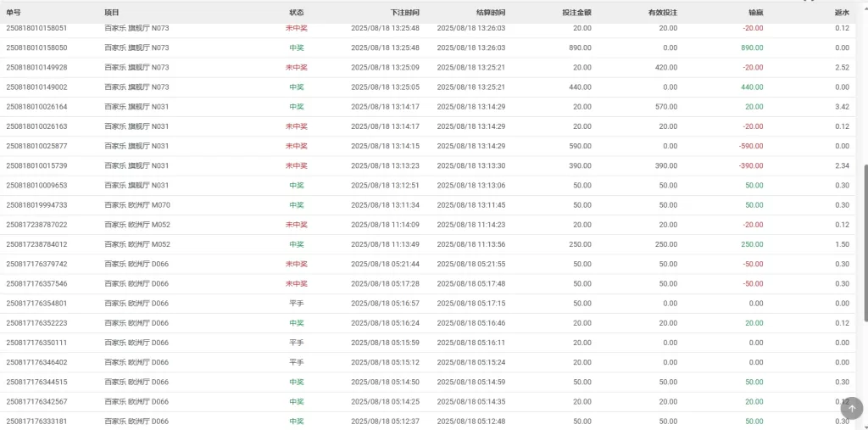Click the 百家乐 欧洲厅 M070 project cell
Screen dimensions: 868x430
(137, 205)
